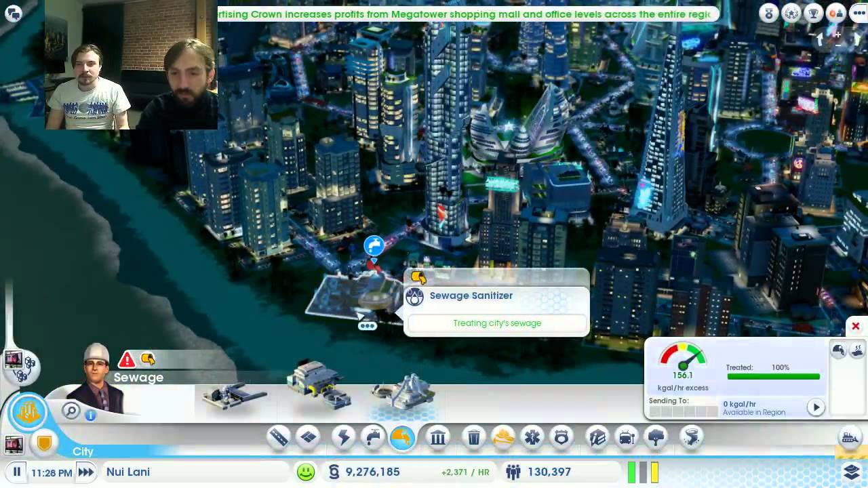Click the +2,371 / HR income
Viewport: 868px width, 488px height.
[465, 472]
